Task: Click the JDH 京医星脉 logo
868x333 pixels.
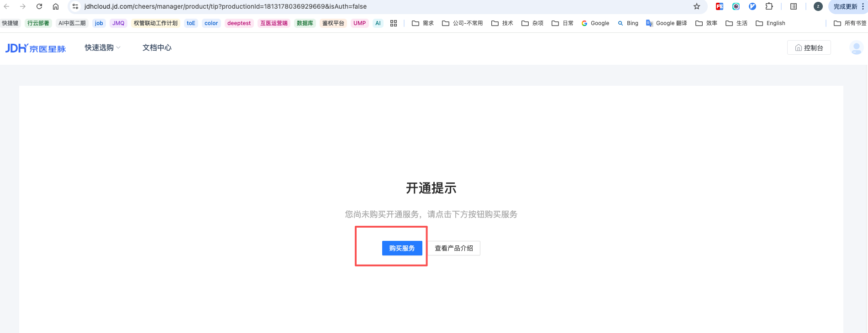Action: coord(36,48)
